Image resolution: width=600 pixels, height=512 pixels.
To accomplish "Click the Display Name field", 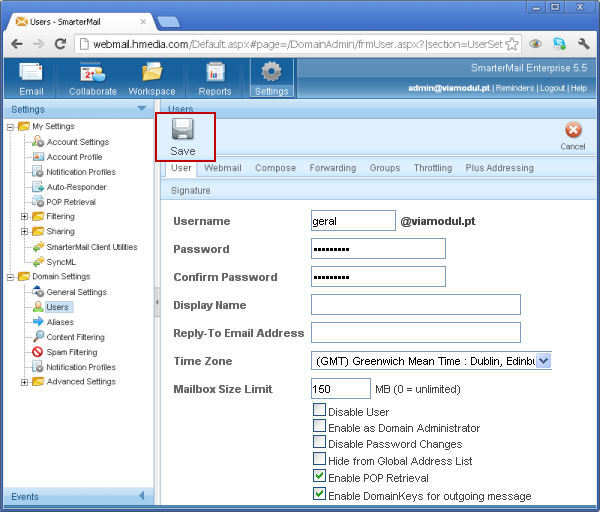I will pos(416,305).
